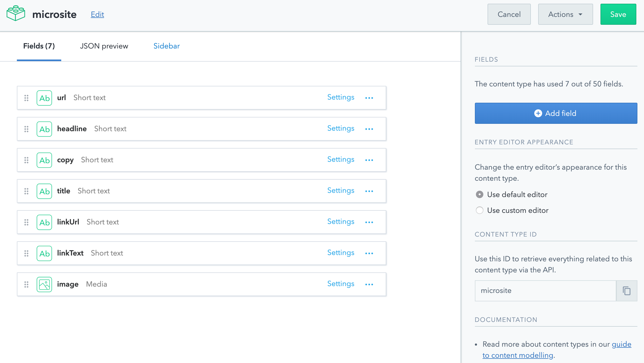Open ellipsis menu on url field
644x363 pixels.
click(x=369, y=98)
